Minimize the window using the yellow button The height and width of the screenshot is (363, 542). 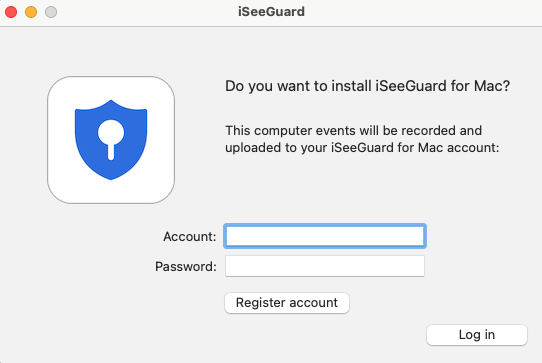31,12
